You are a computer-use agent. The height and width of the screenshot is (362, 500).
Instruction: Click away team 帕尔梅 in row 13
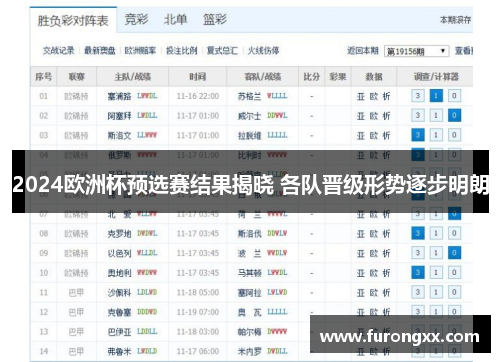coord(249,332)
